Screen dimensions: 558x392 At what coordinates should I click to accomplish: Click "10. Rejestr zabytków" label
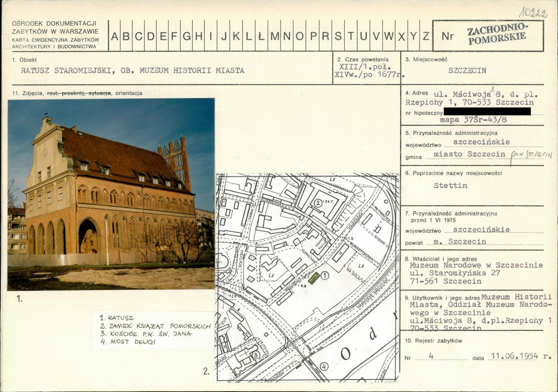click(433, 341)
